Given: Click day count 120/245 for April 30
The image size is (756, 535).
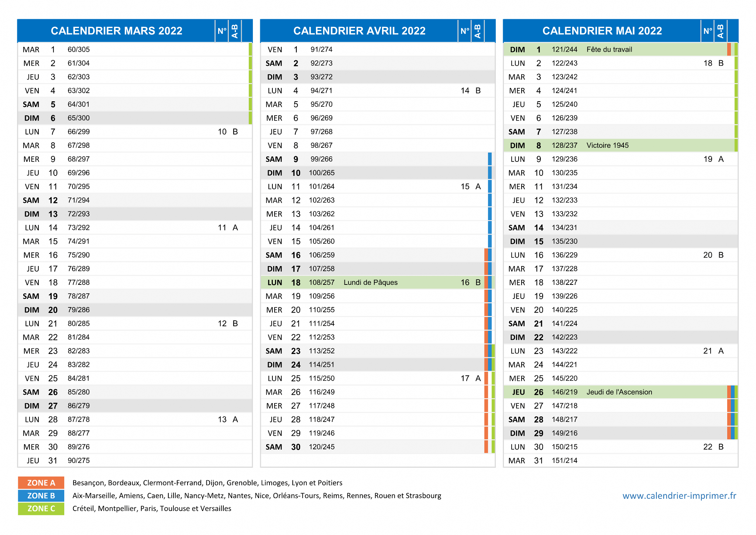Looking at the screenshot, I should point(322,447).
